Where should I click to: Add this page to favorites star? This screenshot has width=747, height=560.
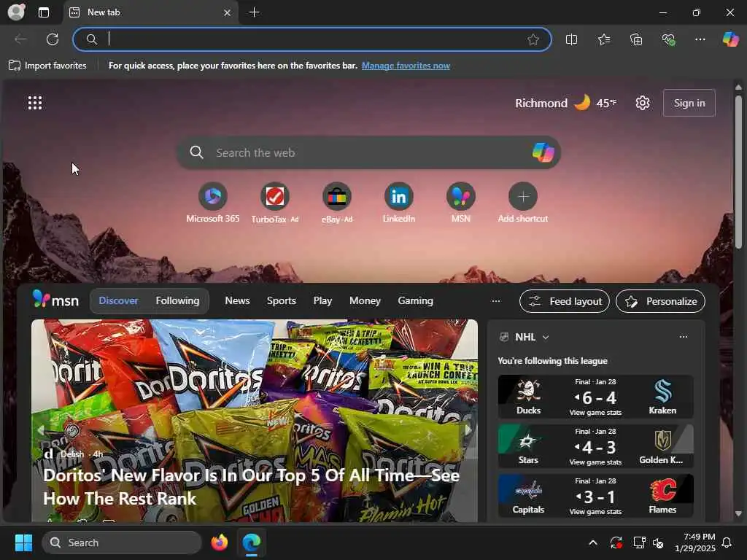pos(533,39)
